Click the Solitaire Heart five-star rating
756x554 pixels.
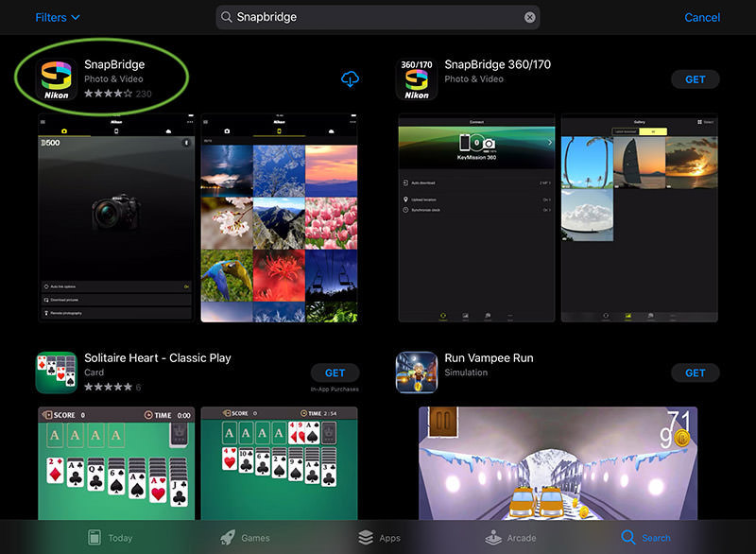pyautogui.click(x=108, y=387)
